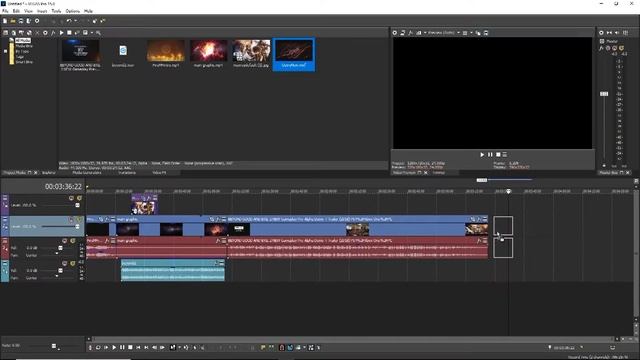Image resolution: width=640 pixels, height=360 pixels.
Task: Switch to the Media Generators tab
Action: click(x=87, y=173)
